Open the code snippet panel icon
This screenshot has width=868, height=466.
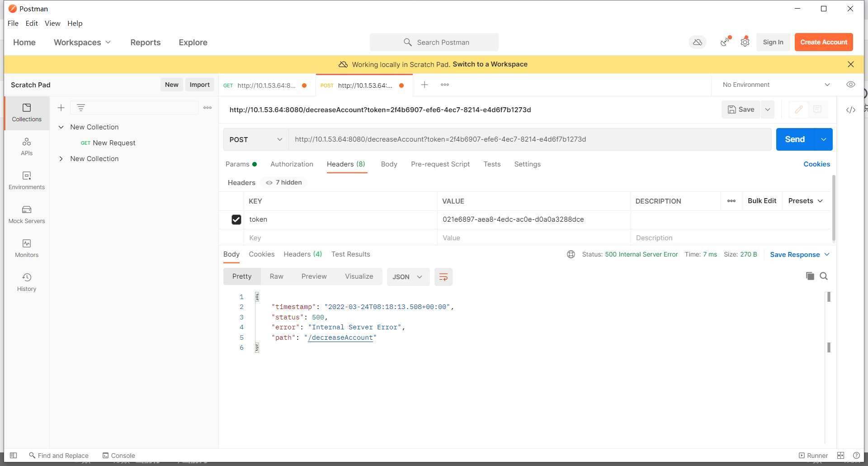point(851,110)
